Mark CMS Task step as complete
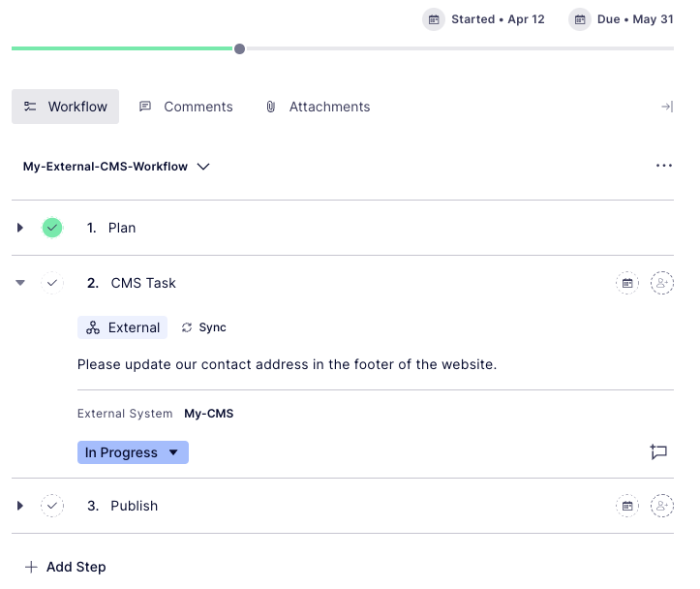The height and width of the screenshot is (589, 700). pos(52,283)
